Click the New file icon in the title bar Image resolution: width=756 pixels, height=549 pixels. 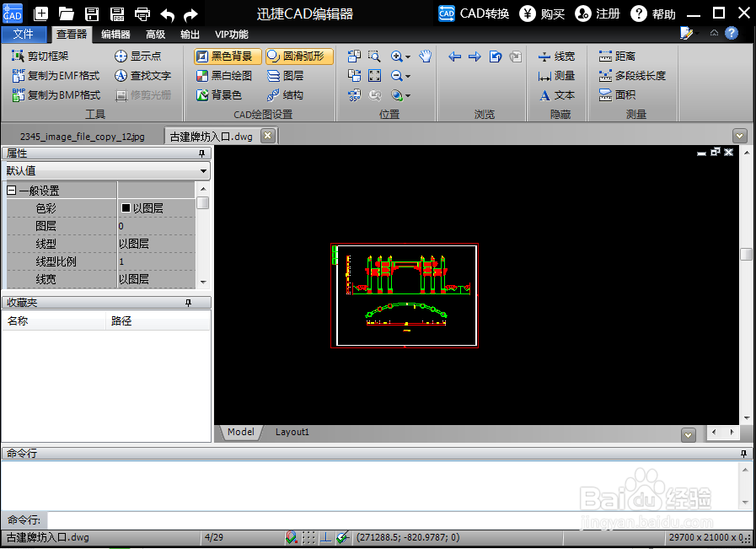click(41, 14)
